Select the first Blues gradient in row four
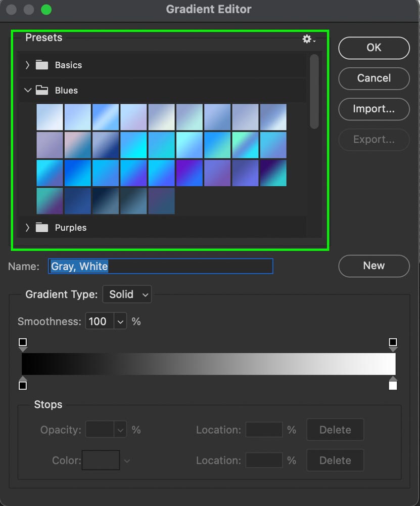The height and width of the screenshot is (506, 420). click(x=50, y=201)
